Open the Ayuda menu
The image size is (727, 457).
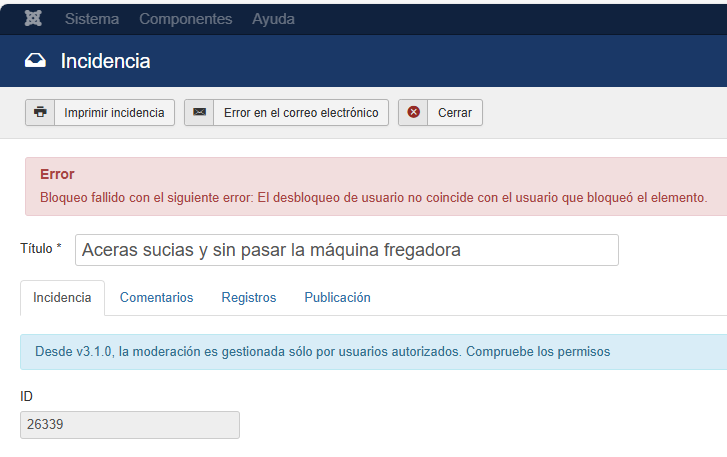(x=273, y=19)
